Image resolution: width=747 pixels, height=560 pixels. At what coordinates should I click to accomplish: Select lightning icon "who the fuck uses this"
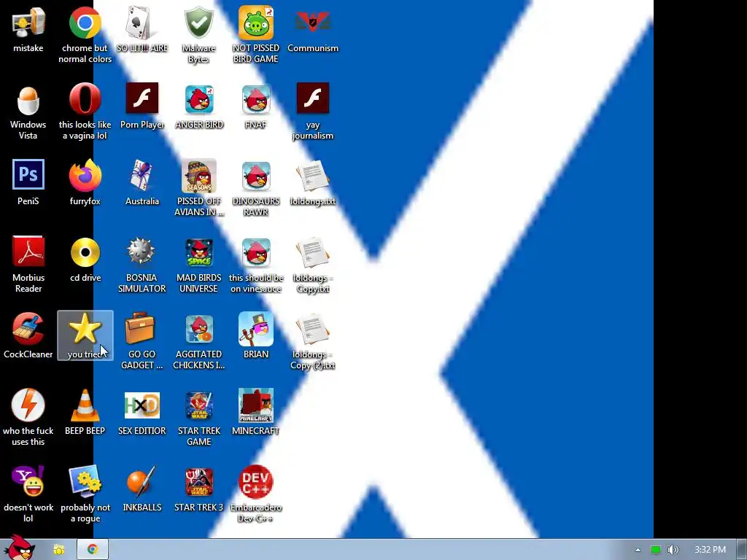pyautogui.click(x=28, y=405)
